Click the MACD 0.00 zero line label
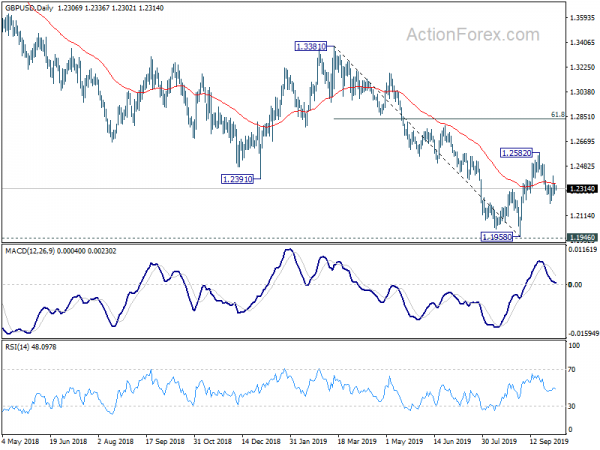Screen dimensions: 600x450 coord(576,285)
